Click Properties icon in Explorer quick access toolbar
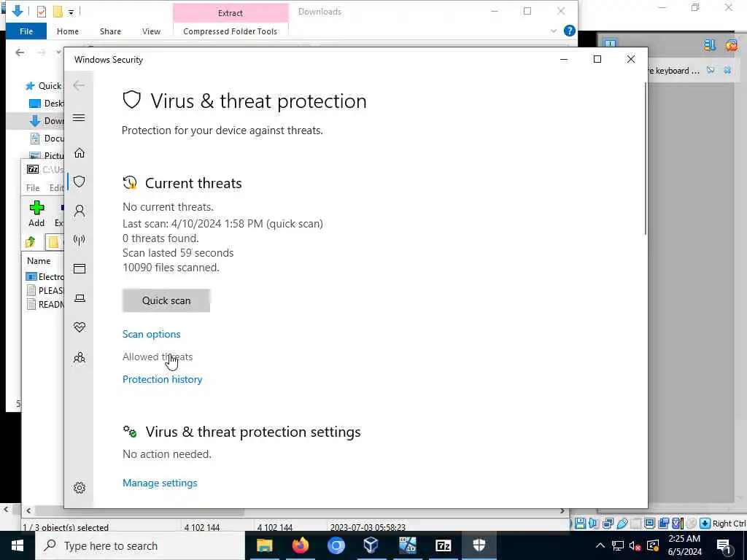This screenshot has width=747, height=560. coord(42,12)
